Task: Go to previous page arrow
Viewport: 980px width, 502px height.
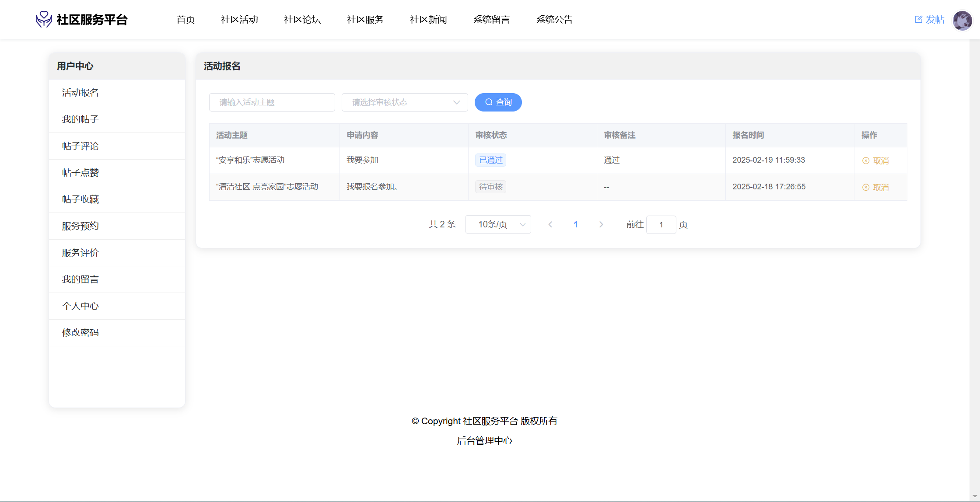Action: click(x=550, y=224)
